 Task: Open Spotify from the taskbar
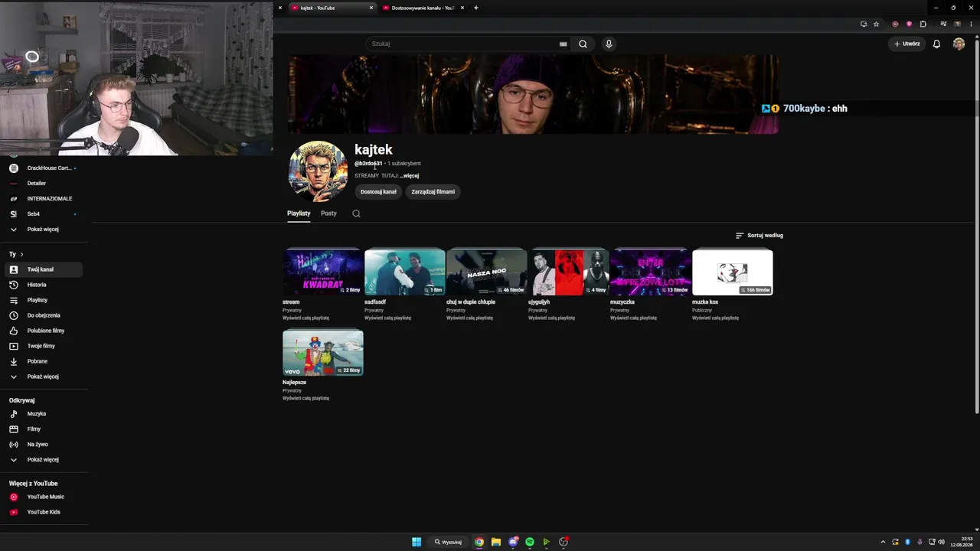coord(529,542)
